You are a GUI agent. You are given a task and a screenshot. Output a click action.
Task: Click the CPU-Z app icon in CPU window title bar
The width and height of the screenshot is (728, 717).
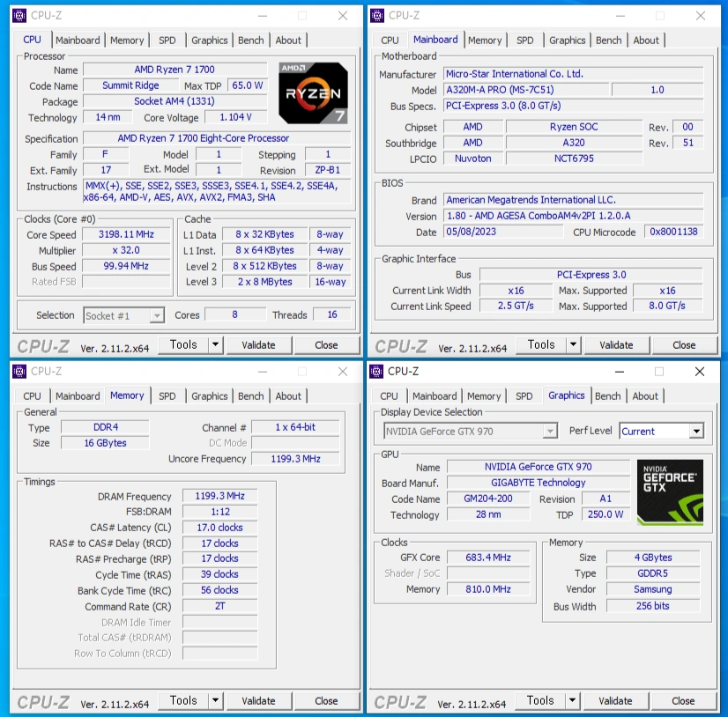tap(19, 16)
